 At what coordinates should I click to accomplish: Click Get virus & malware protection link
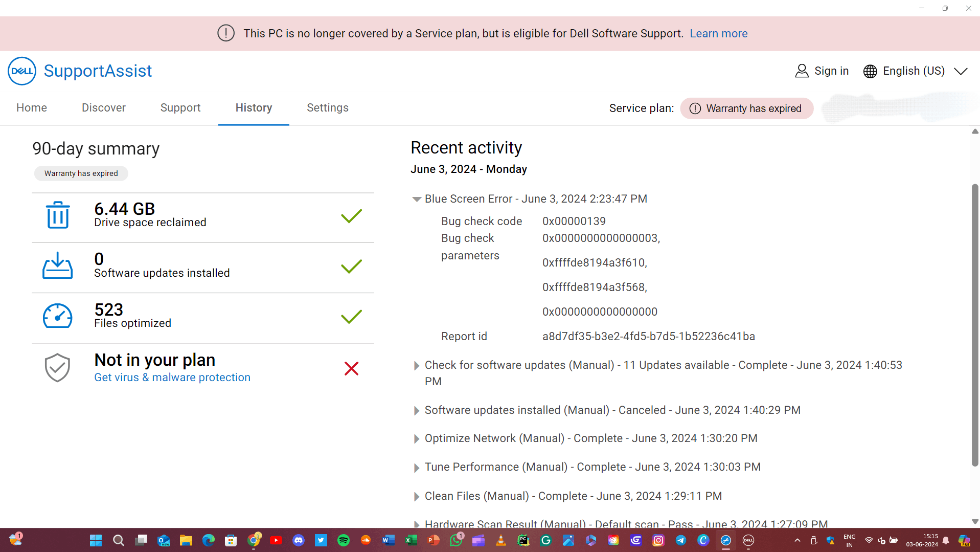(x=172, y=378)
